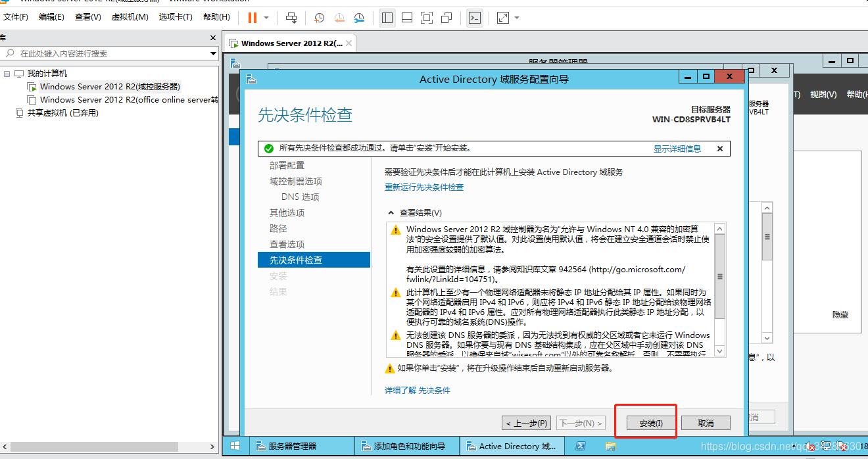This screenshot has width=868, height=459.
Task: Collapse the 查看结果(V) section
Action: pos(391,213)
